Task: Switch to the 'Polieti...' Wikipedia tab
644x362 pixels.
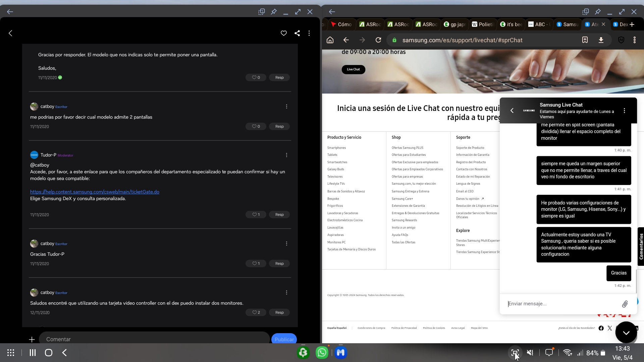Action: pos(483,24)
